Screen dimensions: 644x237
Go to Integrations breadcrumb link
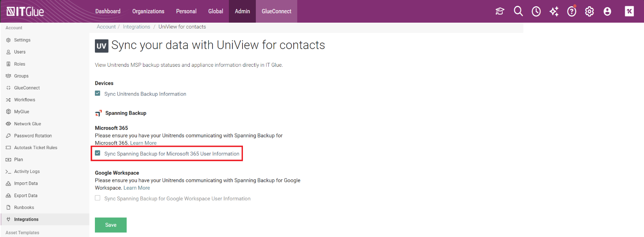pos(136,27)
